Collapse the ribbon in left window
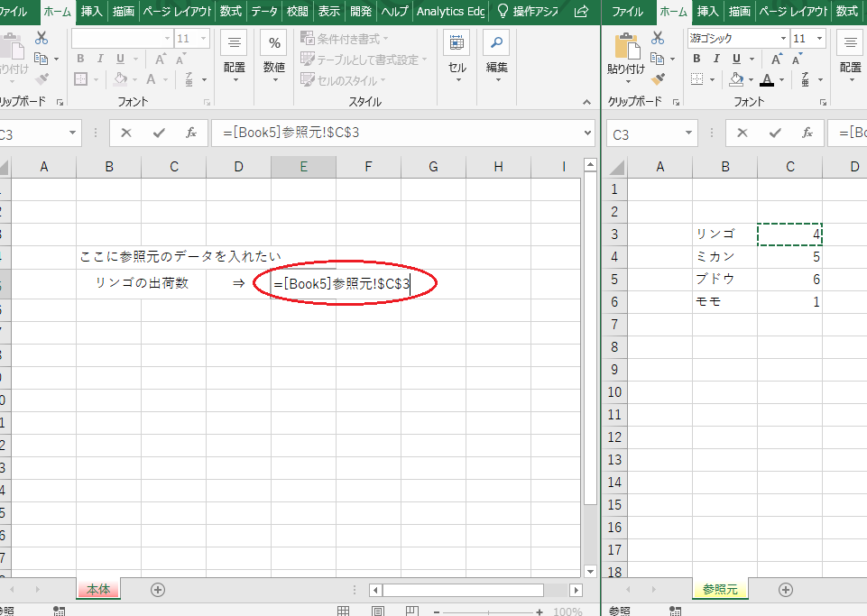This screenshot has height=616, width=867. pos(586,102)
